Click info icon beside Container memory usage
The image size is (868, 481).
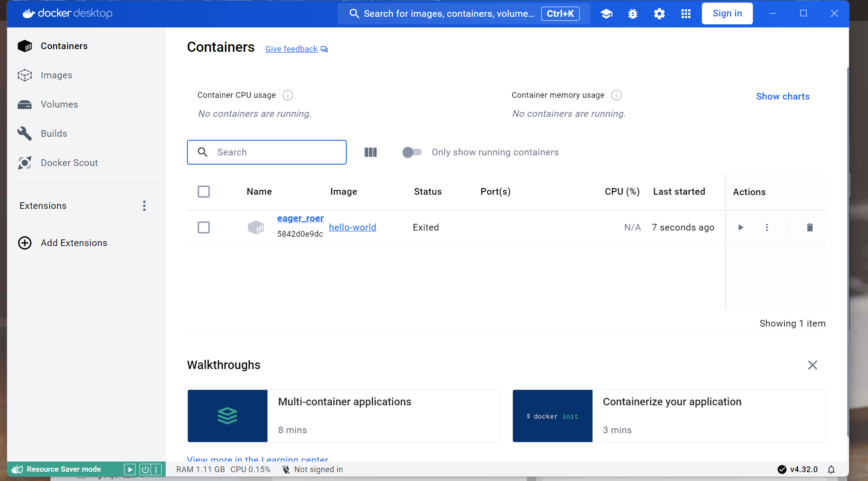[x=616, y=95]
